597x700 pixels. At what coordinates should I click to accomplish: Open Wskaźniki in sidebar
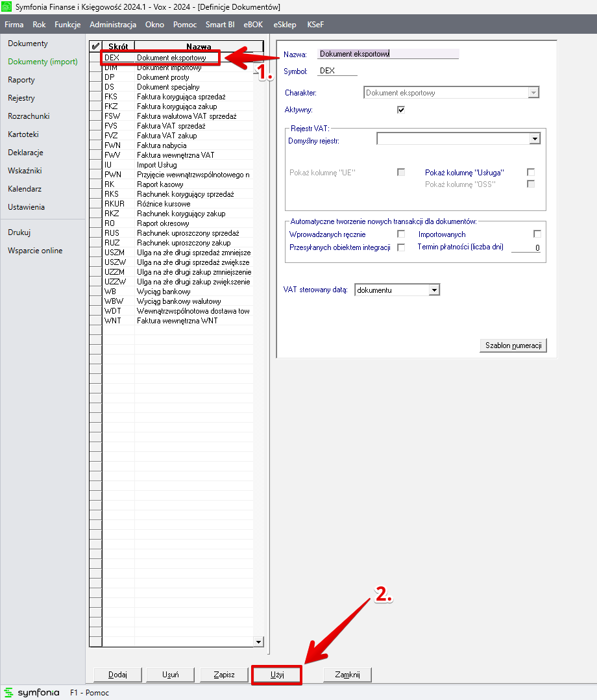pyautogui.click(x=25, y=171)
